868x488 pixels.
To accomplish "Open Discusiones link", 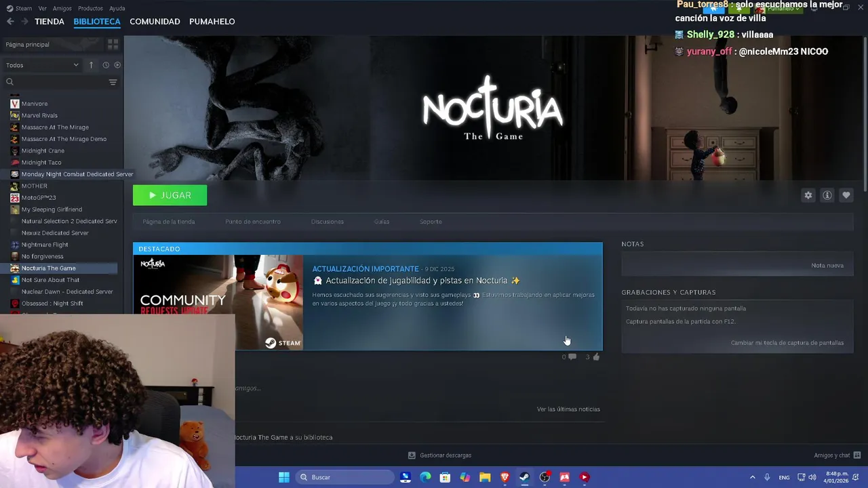I will 328,222.
